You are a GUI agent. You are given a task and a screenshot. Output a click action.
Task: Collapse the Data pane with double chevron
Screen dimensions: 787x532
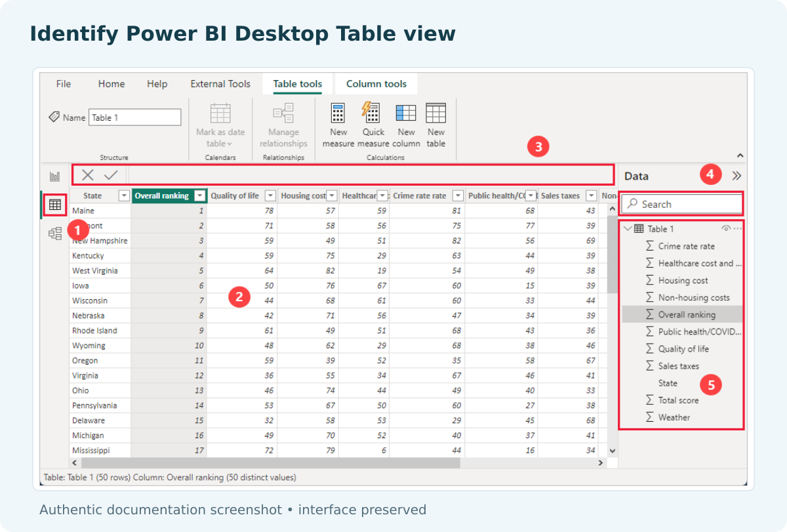[737, 176]
